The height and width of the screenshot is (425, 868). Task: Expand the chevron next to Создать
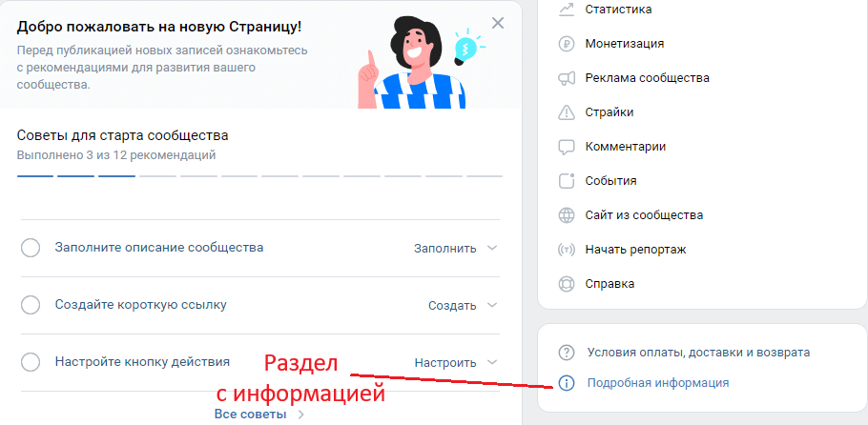click(492, 306)
